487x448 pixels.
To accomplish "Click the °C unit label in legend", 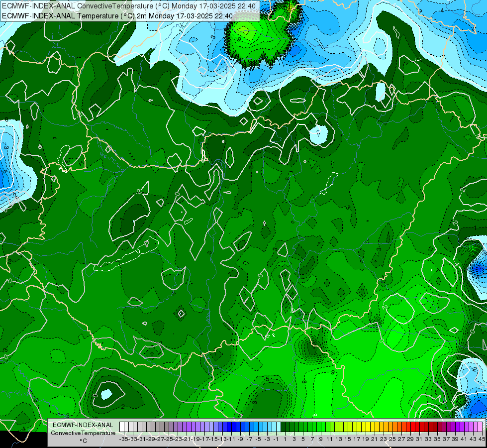I will (x=83, y=441).
